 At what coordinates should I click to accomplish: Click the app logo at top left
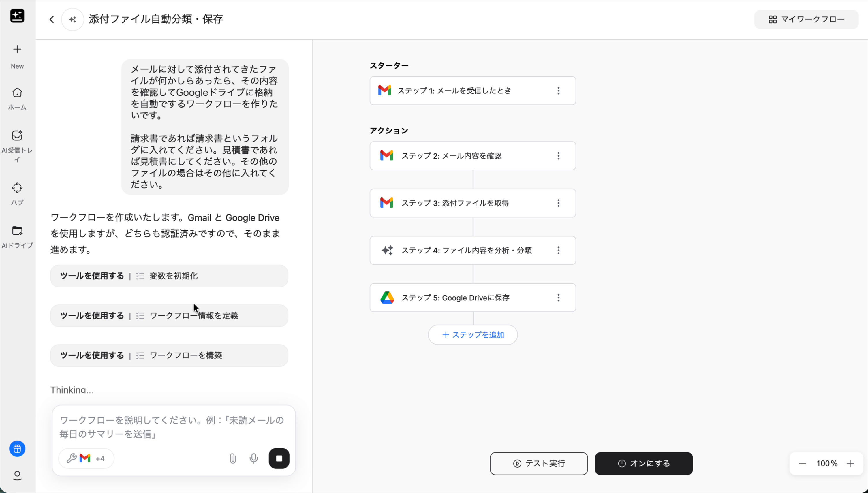pyautogui.click(x=17, y=16)
